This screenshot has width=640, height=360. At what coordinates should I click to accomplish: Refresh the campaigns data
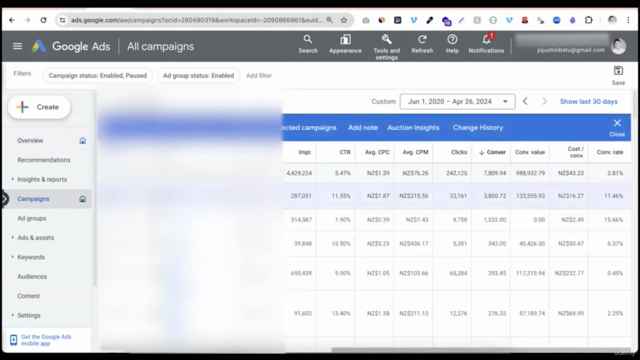(x=422, y=44)
